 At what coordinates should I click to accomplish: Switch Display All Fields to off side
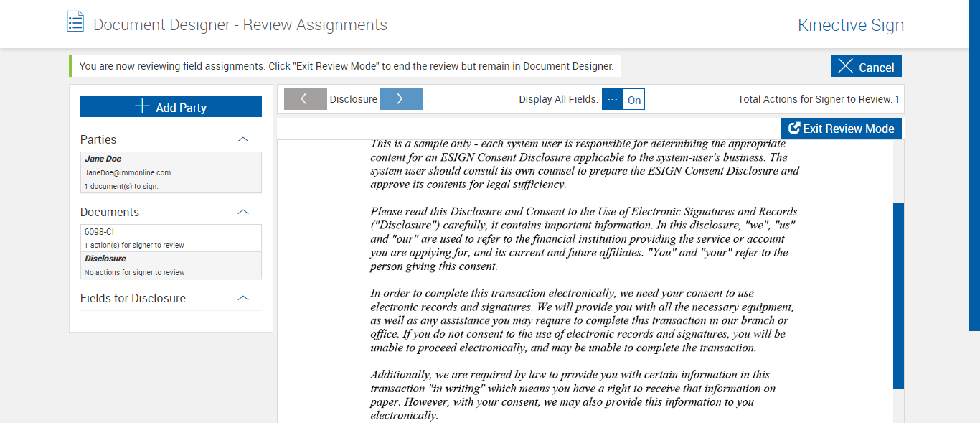pyautogui.click(x=612, y=100)
